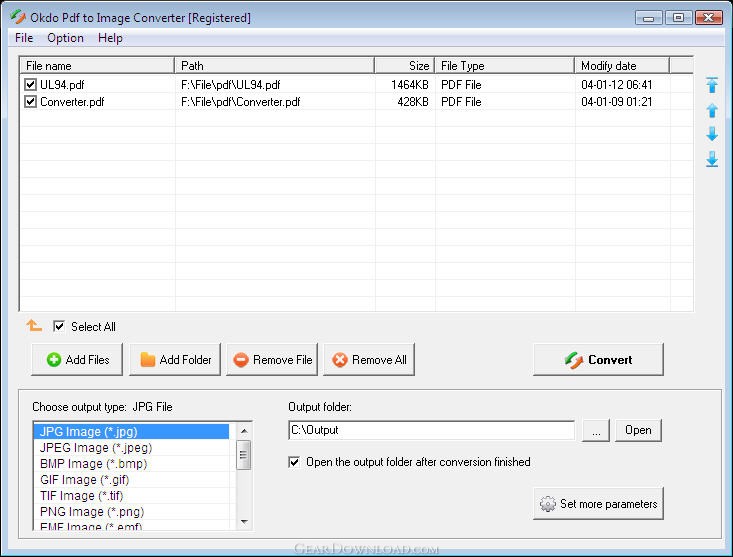Select PNG Image (*.png) output type
Image resolution: width=733 pixels, height=557 pixels.
(x=131, y=512)
